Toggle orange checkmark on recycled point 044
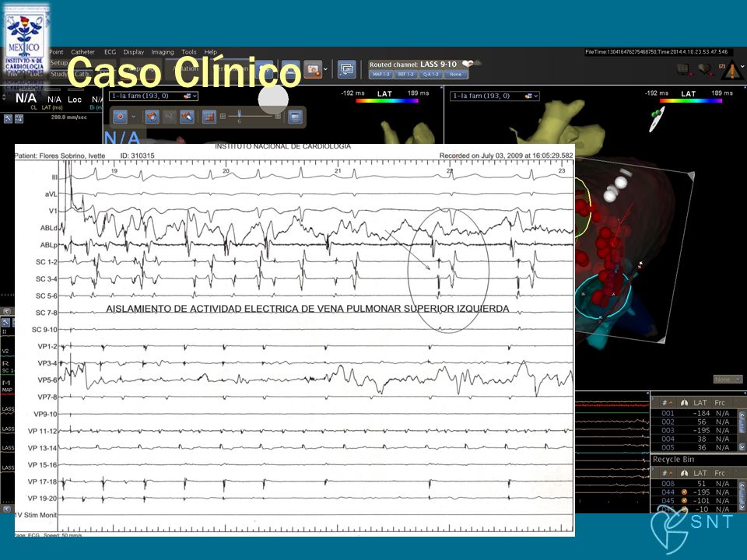 point(684,492)
